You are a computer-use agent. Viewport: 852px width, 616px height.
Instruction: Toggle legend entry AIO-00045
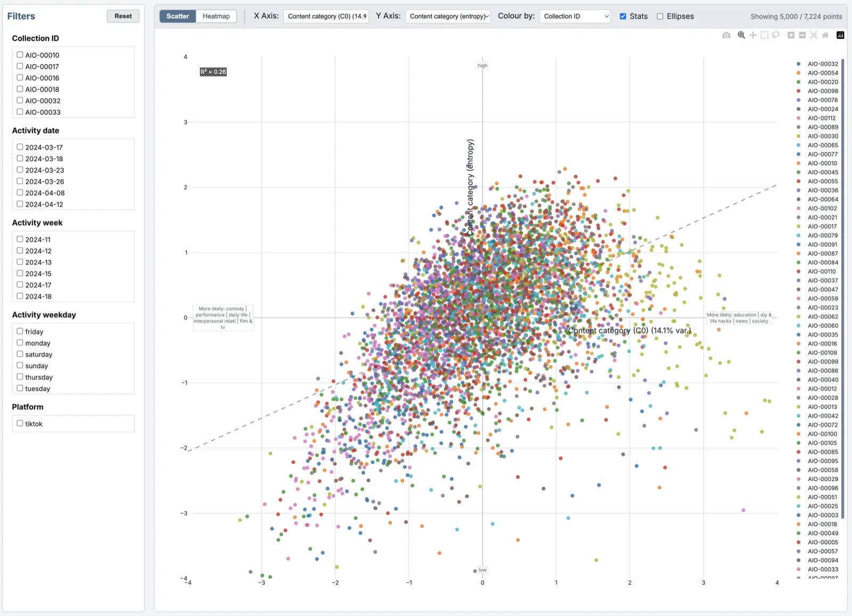[817, 173]
